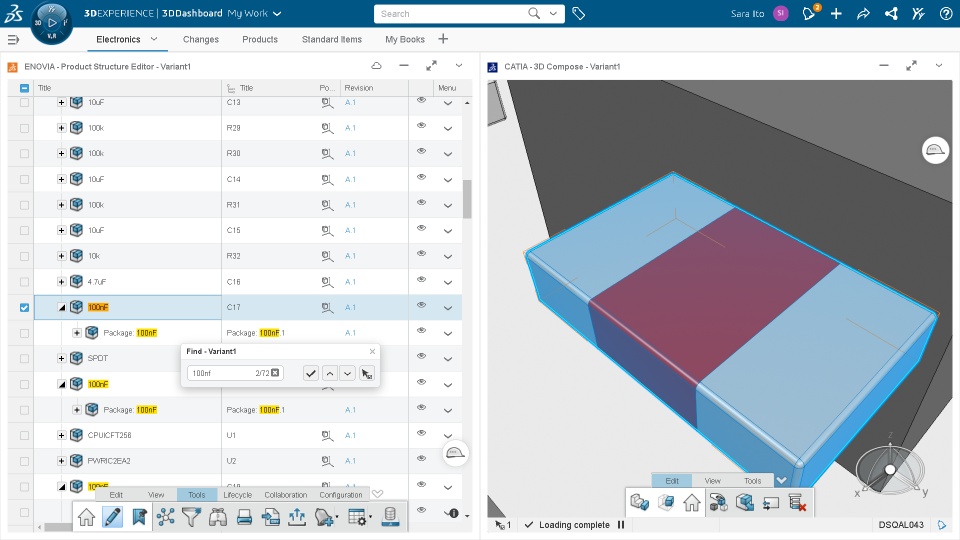
Task: Click first cube insert icon in CATIA toolbar
Action: (639, 503)
